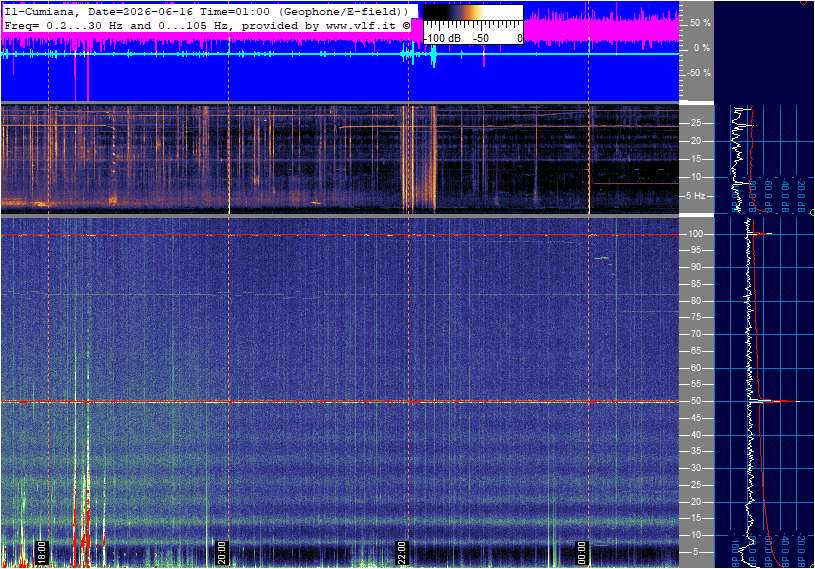The height and width of the screenshot is (569, 815).
Task: Click the 100 Hz peak in the right spectrum graph
Action: coord(760,234)
